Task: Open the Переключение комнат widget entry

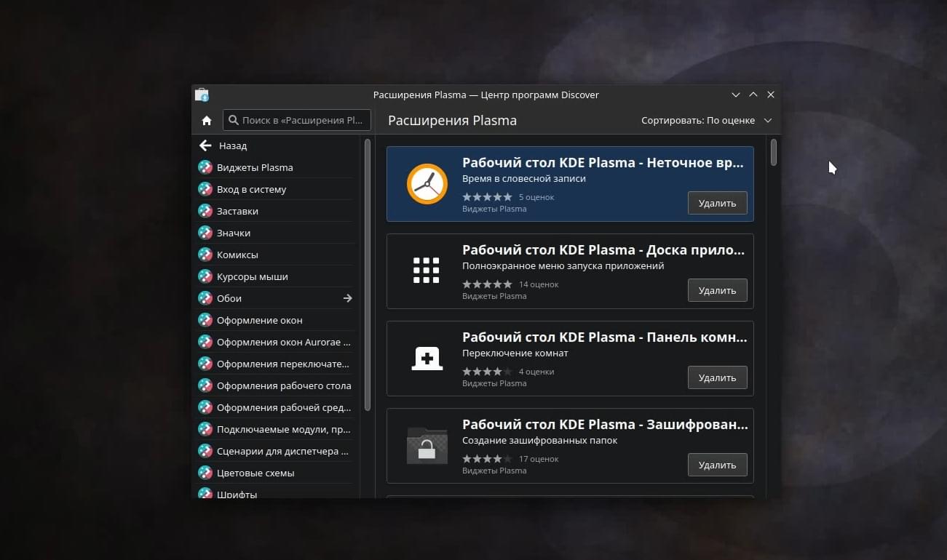Action: pyautogui.click(x=570, y=359)
